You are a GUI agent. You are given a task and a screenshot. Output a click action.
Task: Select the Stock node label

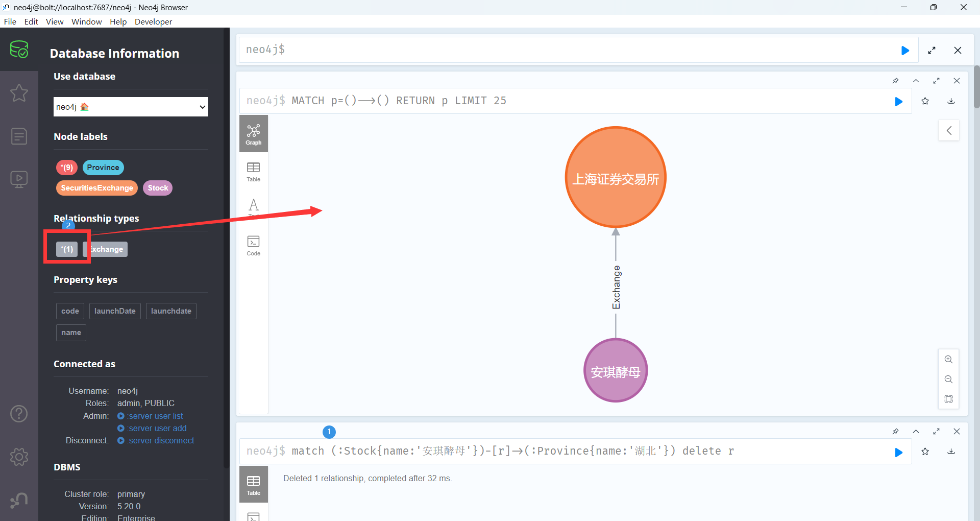[158, 188]
